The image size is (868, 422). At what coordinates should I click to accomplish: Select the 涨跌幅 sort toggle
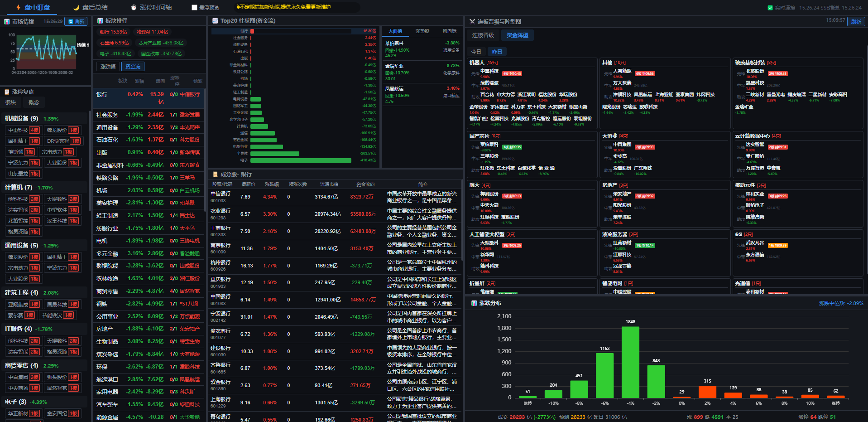pos(108,67)
